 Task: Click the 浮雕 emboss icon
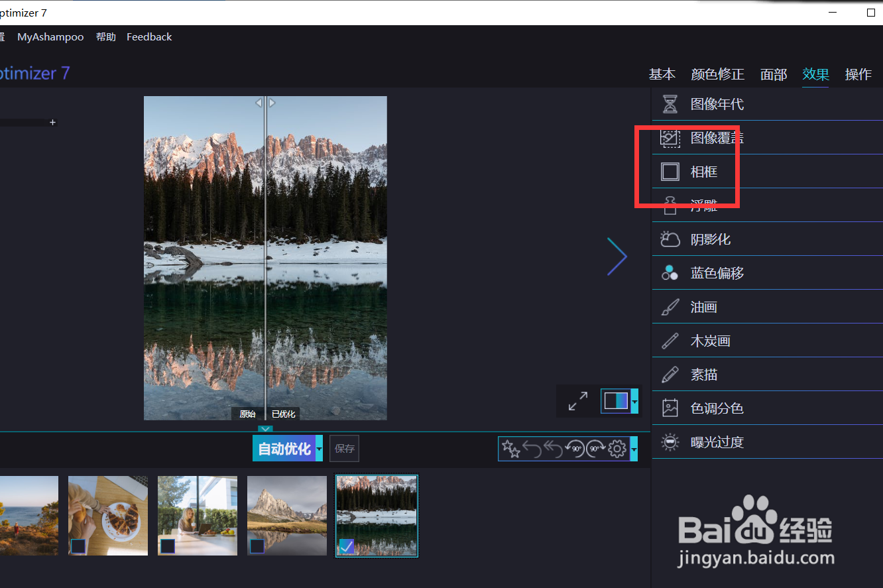coord(670,206)
